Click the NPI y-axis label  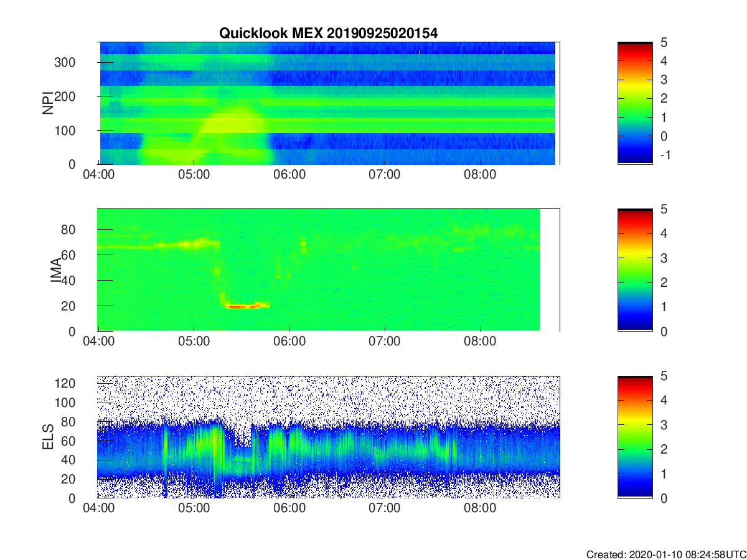tap(47, 103)
